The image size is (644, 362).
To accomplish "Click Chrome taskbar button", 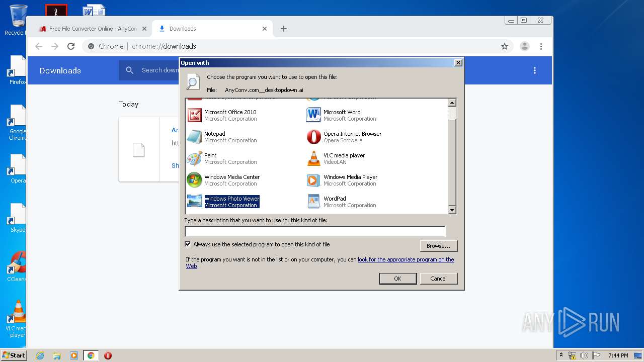I will (x=91, y=355).
